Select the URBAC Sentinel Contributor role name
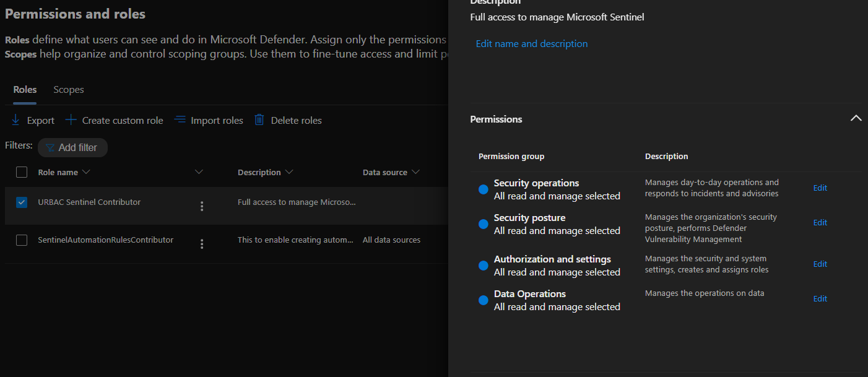This screenshot has height=377, width=868. click(x=89, y=202)
